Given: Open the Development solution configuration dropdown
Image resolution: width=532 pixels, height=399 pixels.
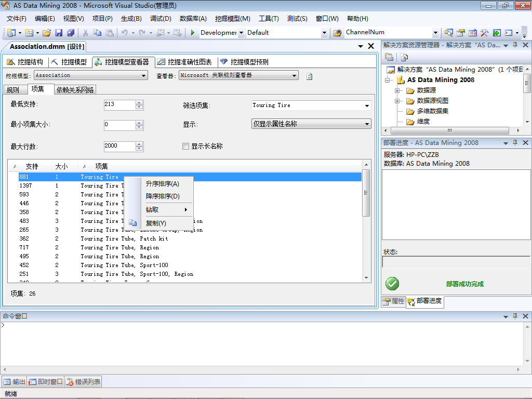Looking at the screenshot, I should pyautogui.click(x=241, y=33).
